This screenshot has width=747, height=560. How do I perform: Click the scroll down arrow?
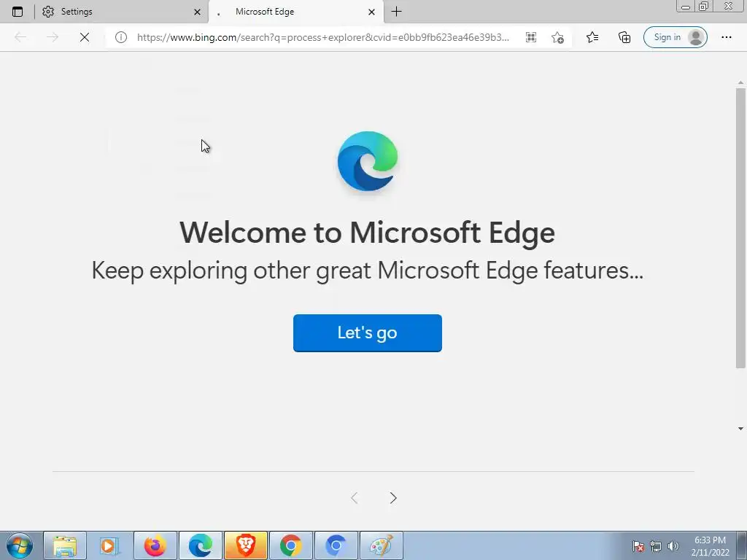740,429
